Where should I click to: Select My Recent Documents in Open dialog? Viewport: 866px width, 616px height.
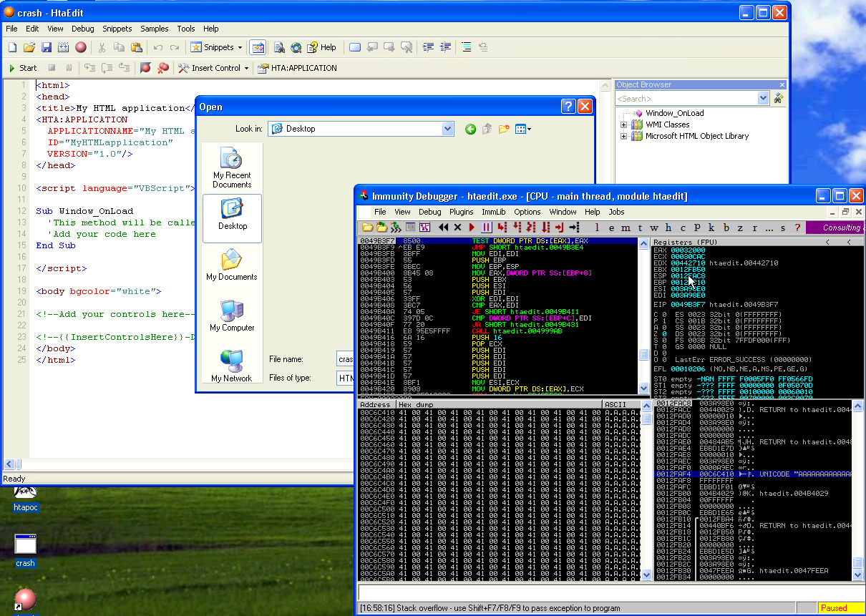click(232, 168)
